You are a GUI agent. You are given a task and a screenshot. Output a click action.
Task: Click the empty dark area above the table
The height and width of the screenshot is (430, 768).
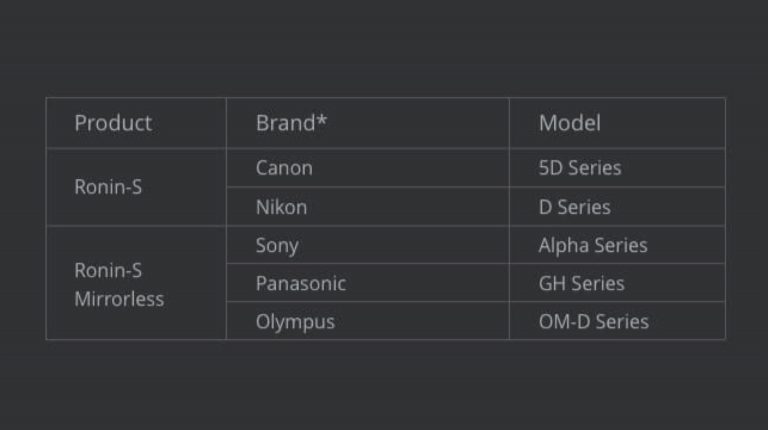point(384,48)
